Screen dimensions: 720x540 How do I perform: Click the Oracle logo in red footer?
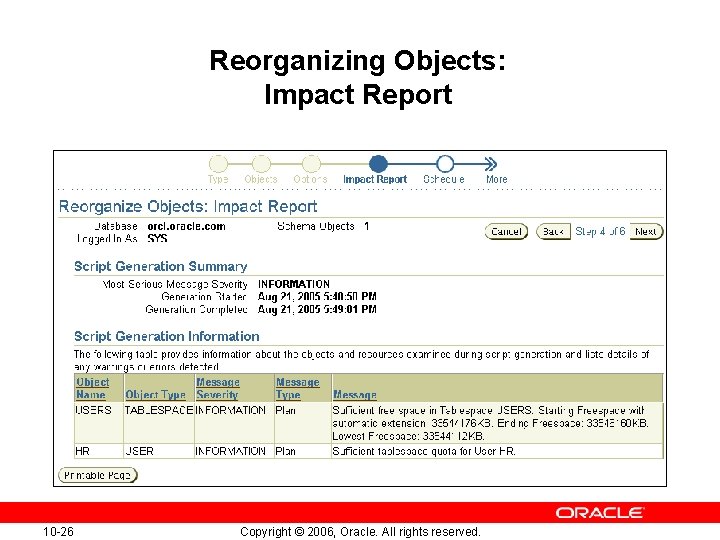click(x=599, y=512)
